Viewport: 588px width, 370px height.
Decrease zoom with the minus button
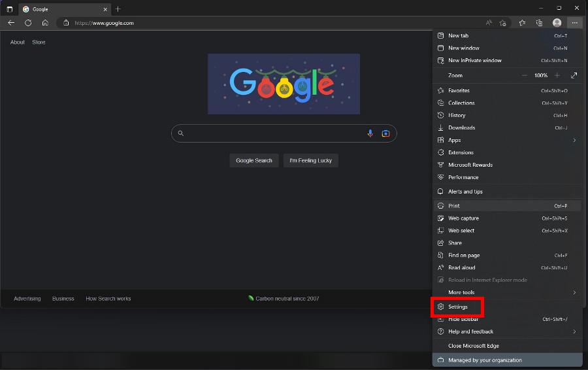pyautogui.click(x=524, y=75)
